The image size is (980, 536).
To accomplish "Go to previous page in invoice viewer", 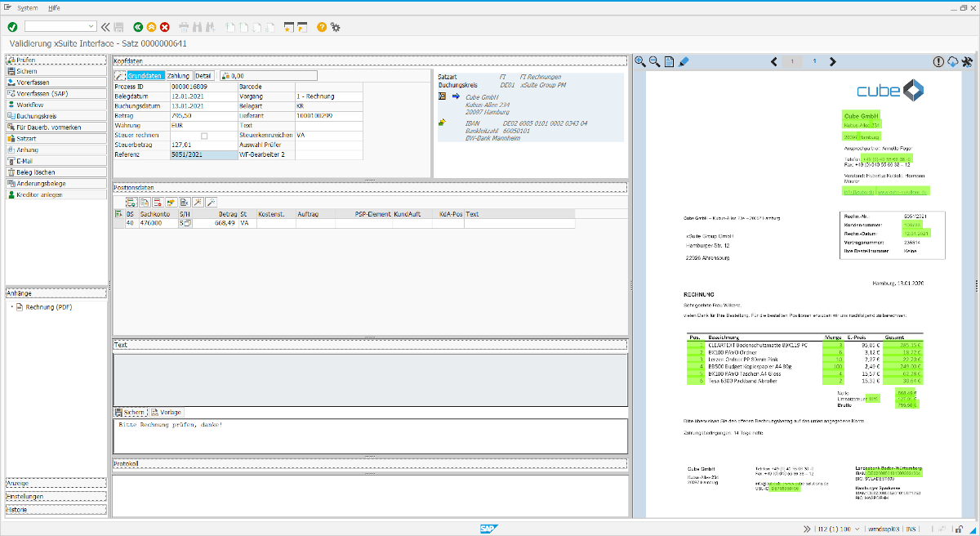I will [774, 61].
